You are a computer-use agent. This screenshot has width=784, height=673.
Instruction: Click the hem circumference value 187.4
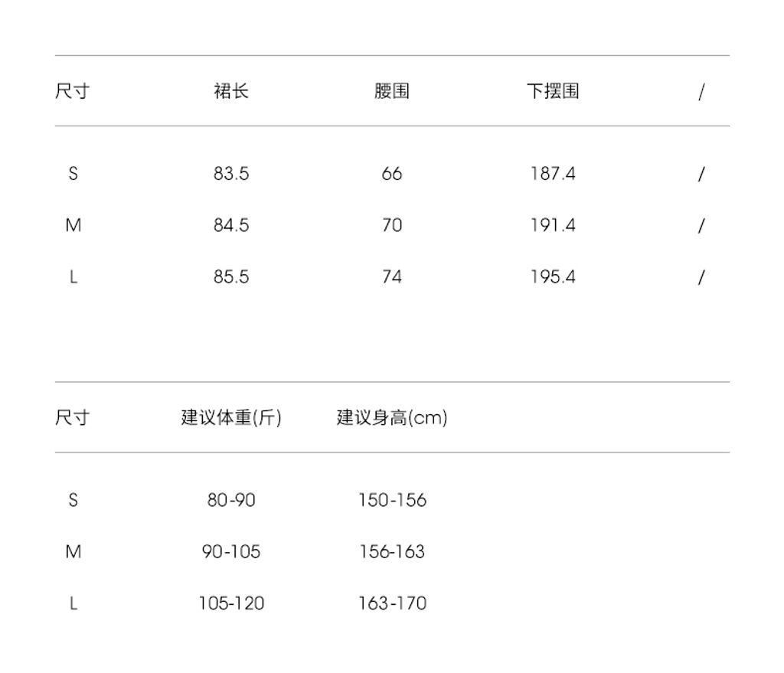pos(553,174)
